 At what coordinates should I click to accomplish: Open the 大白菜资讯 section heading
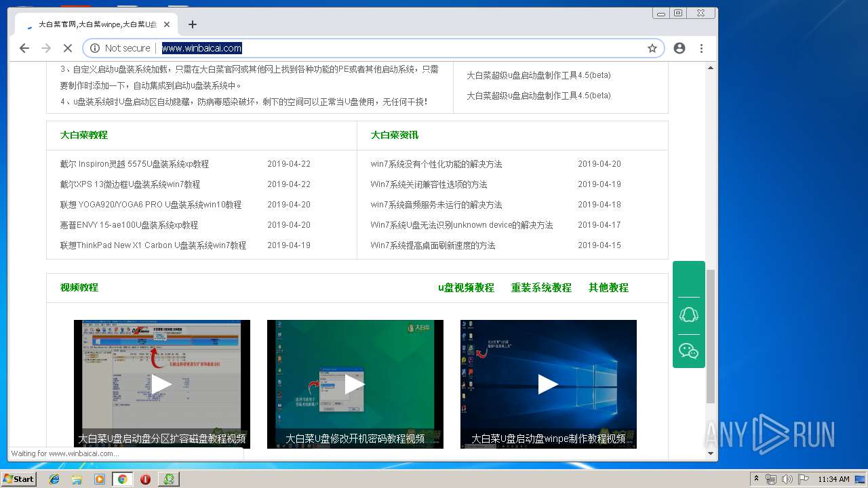click(x=395, y=135)
